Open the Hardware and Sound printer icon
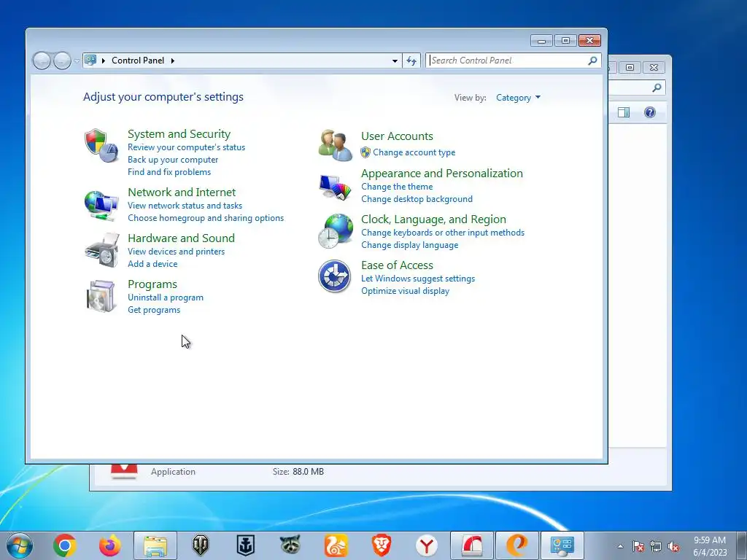The height and width of the screenshot is (560, 747). coord(102,251)
